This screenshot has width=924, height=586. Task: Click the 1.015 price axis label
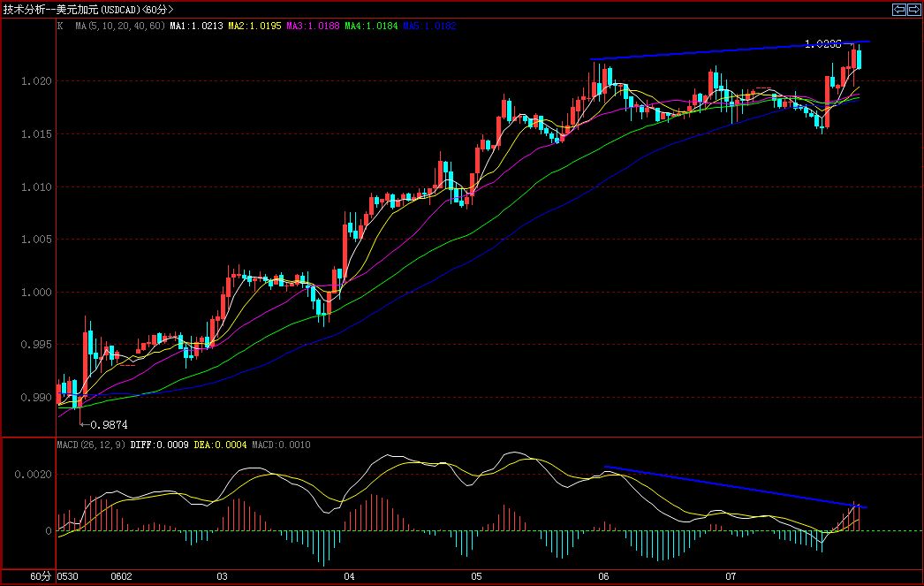tap(36, 134)
